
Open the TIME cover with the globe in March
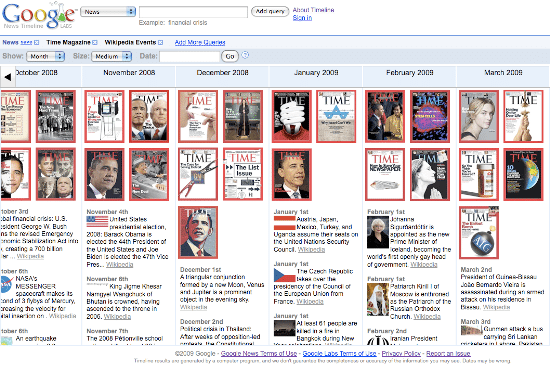523,174
